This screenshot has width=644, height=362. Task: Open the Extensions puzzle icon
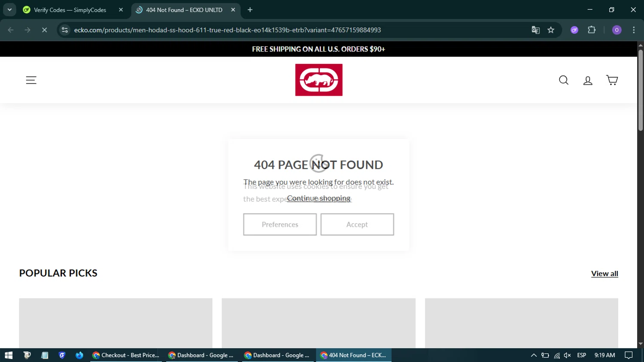click(592, 30)
